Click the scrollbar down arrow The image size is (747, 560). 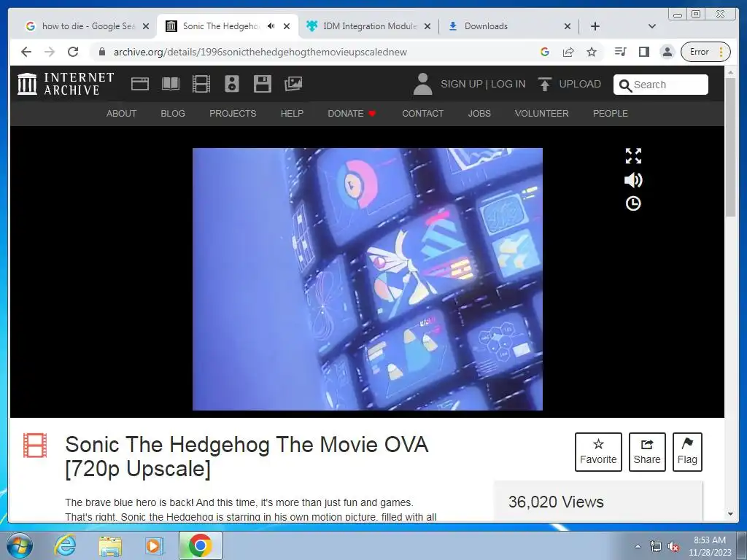730,514
